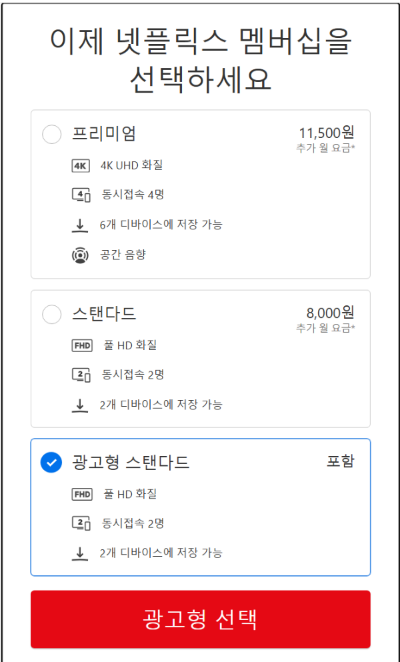Screen dimensions: 400x662
Task: Click the 공간 음향 spatial audio icon
Action: 80,255
